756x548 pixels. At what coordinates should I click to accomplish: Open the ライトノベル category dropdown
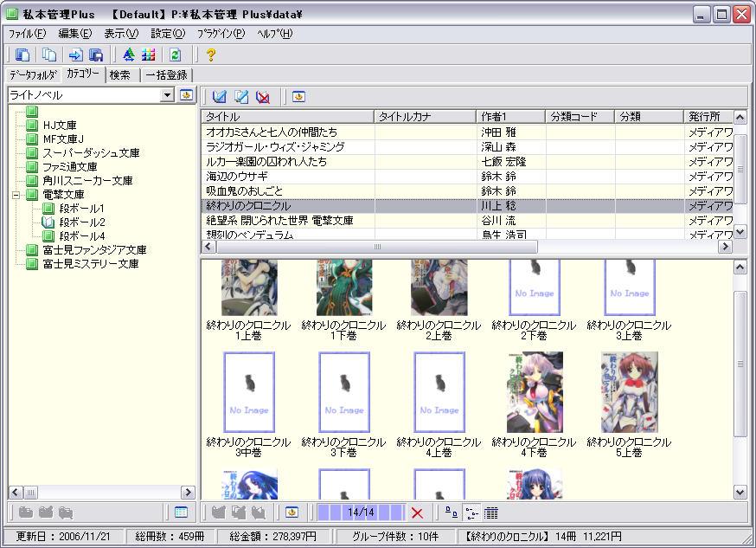pos(167,94)
